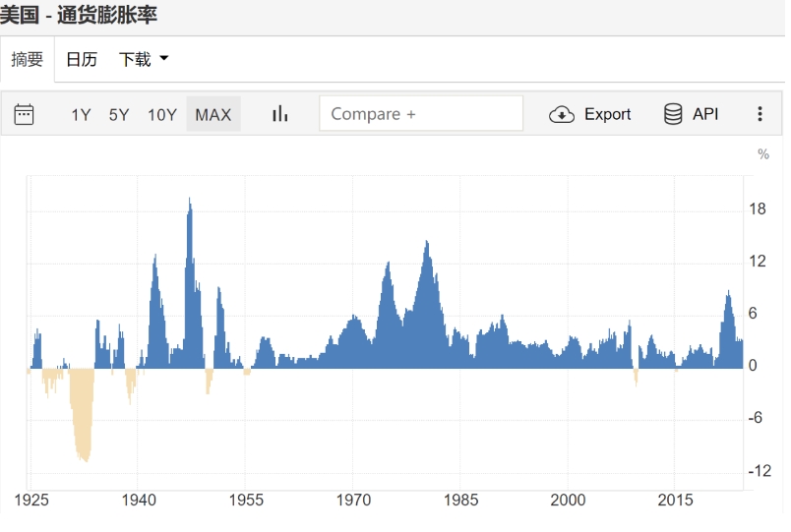Open the three-dot more options menu

click(760, 114)
